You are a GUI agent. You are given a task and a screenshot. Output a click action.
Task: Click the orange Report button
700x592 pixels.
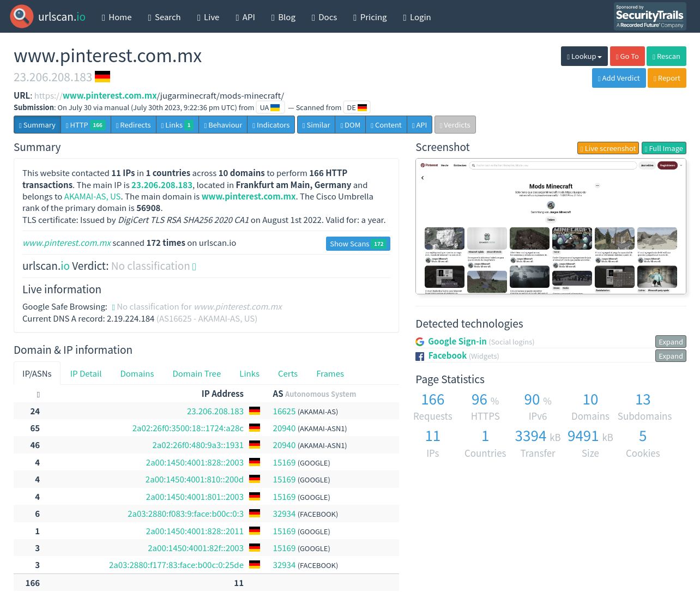tap(666, 78)
